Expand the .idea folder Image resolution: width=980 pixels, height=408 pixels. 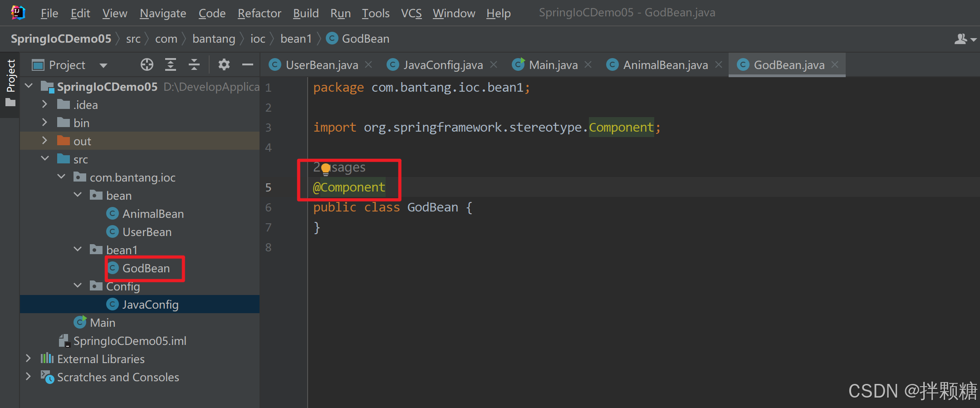(x=44, y=104)
